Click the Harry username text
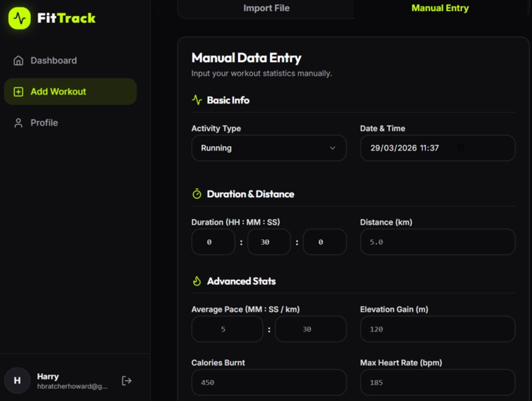The width and height of the screenshot is (532, 401). click(48, 377)
